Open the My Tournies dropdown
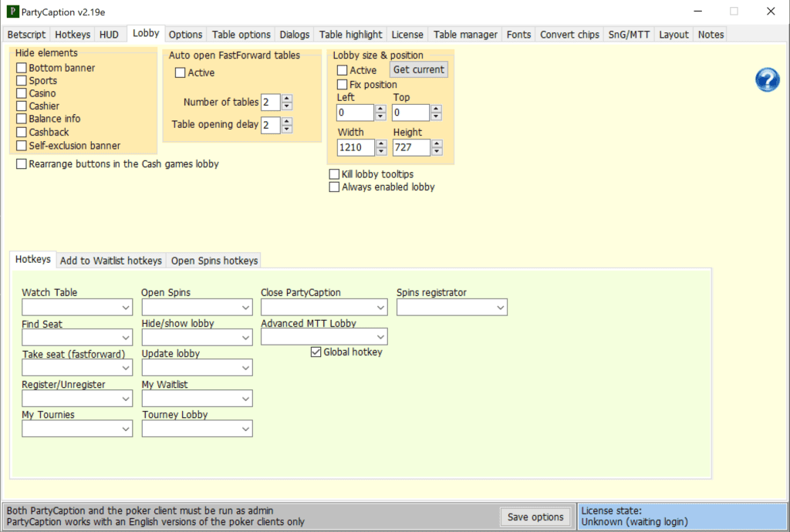The width and height of the screenshot is (790, 532). [77, 429]
